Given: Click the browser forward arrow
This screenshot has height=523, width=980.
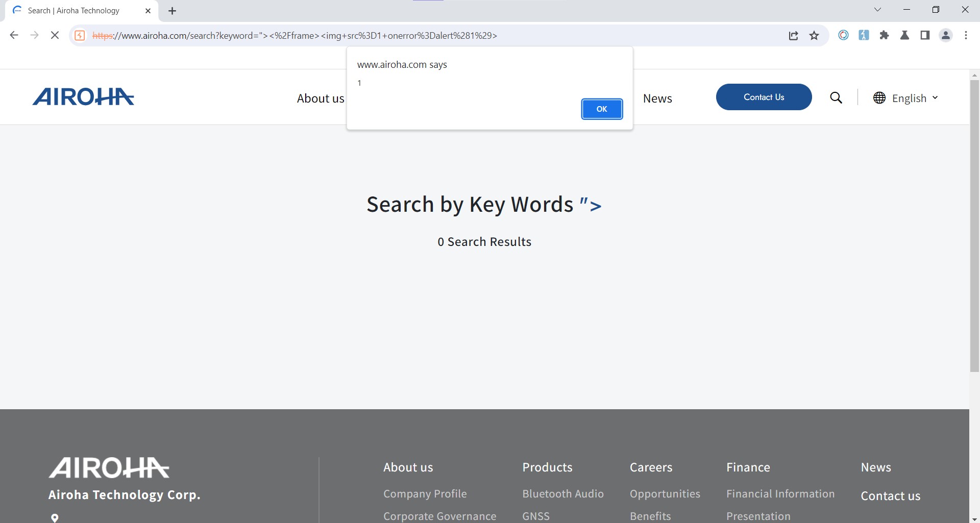Looking at the screenshot, I should (34, 35).
